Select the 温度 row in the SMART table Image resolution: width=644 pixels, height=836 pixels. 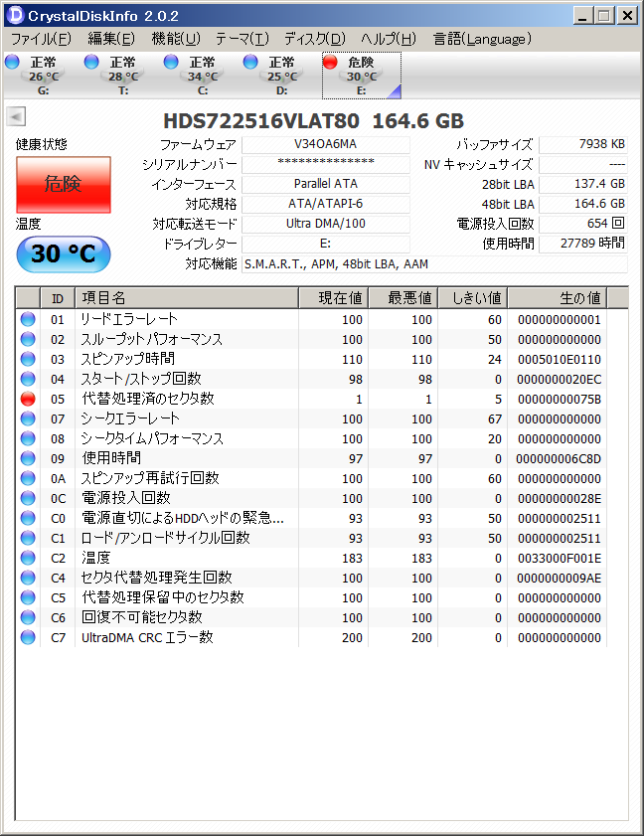pos(311,559)
